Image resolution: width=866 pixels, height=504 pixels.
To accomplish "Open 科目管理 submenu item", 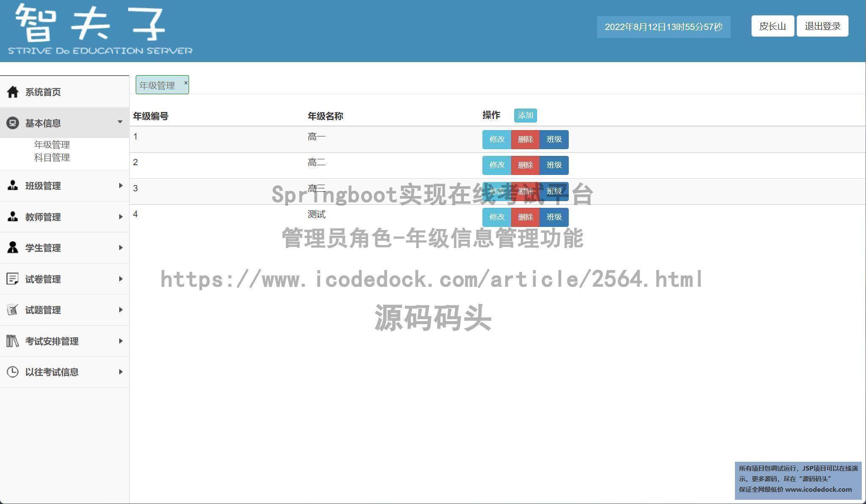I will tap(52, 158).
